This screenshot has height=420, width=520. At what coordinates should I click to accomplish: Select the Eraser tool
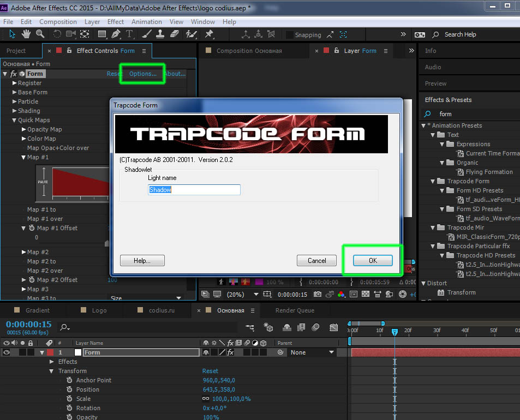click(175, 34)
